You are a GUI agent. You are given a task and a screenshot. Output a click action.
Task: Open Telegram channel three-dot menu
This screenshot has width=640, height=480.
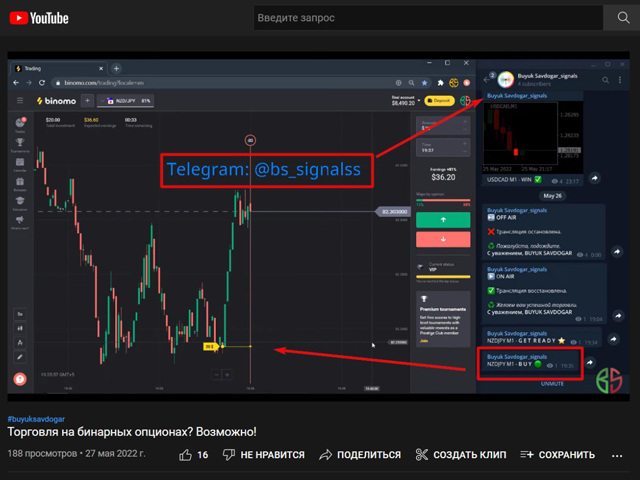pos(620,80)
